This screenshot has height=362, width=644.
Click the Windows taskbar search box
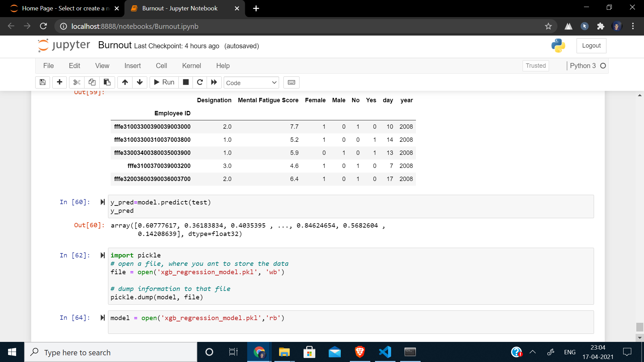point(111,352)
